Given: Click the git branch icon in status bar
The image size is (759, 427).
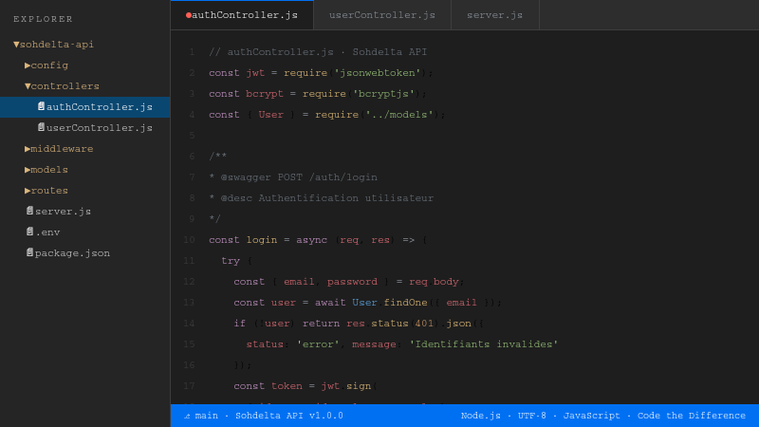Looking at the screenshot, I should click(x=187, y=416).
